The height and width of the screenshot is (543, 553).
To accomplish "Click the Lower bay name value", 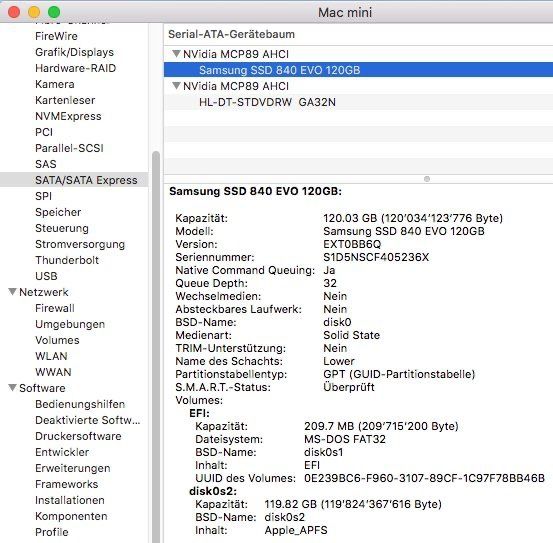I will (x=339, y=361).
